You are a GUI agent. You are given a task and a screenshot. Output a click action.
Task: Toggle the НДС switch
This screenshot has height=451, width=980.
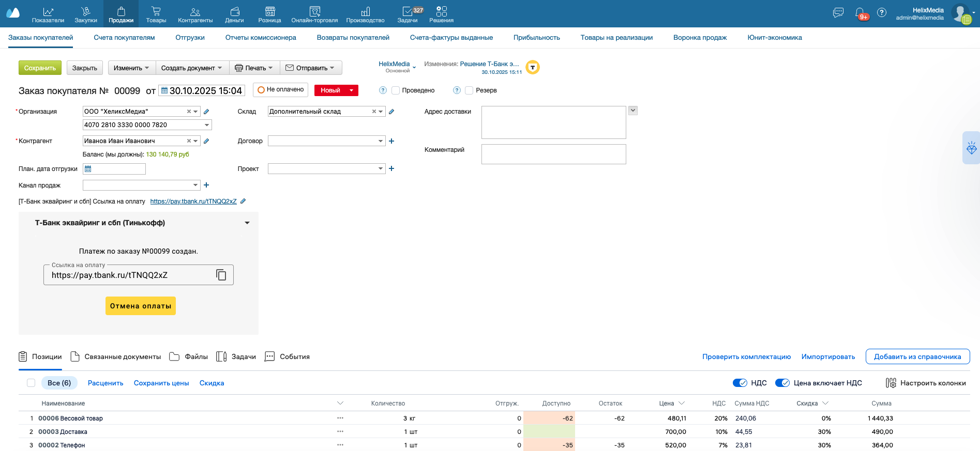[x=740, y=383]
